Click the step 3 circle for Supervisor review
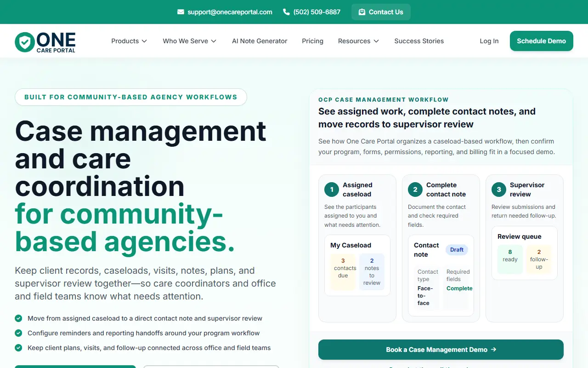The height and width of the screenshot is (368, 588). (499, 190)
